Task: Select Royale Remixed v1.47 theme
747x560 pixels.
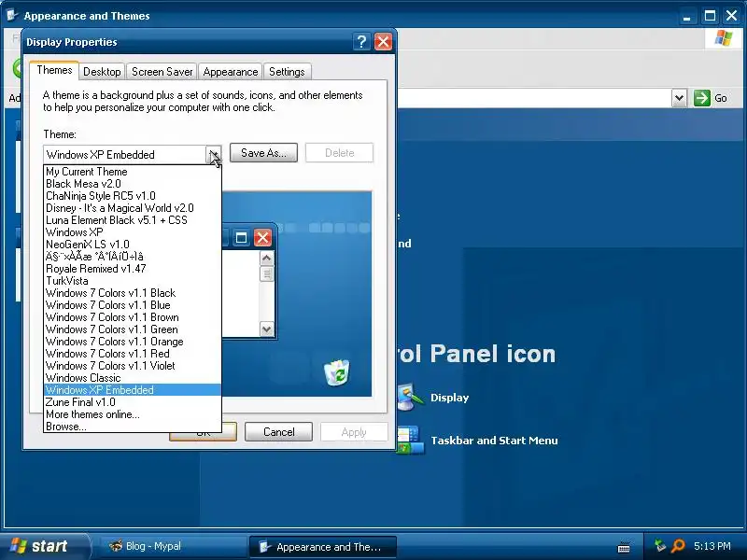Action: [133, 269]
